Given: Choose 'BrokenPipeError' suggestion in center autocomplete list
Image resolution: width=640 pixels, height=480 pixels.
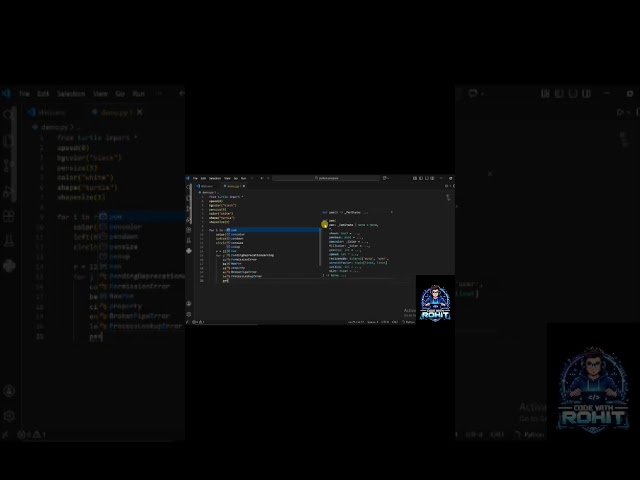Looking at the screenshot, I should click(x=273, y=272).
